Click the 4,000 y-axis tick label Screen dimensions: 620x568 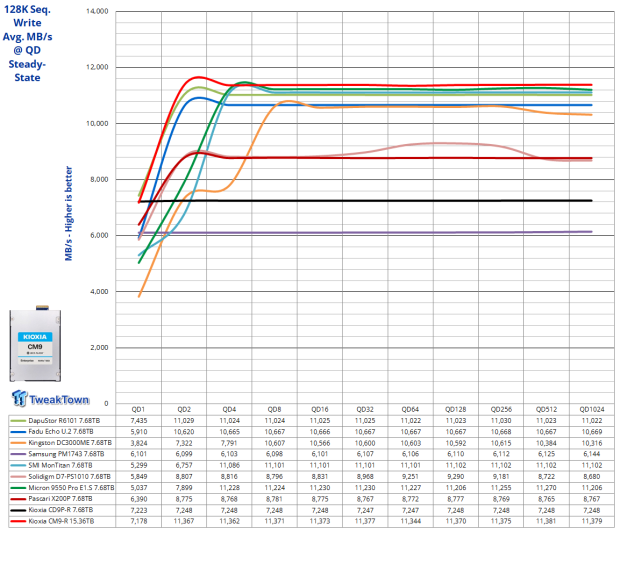(99, 292)
